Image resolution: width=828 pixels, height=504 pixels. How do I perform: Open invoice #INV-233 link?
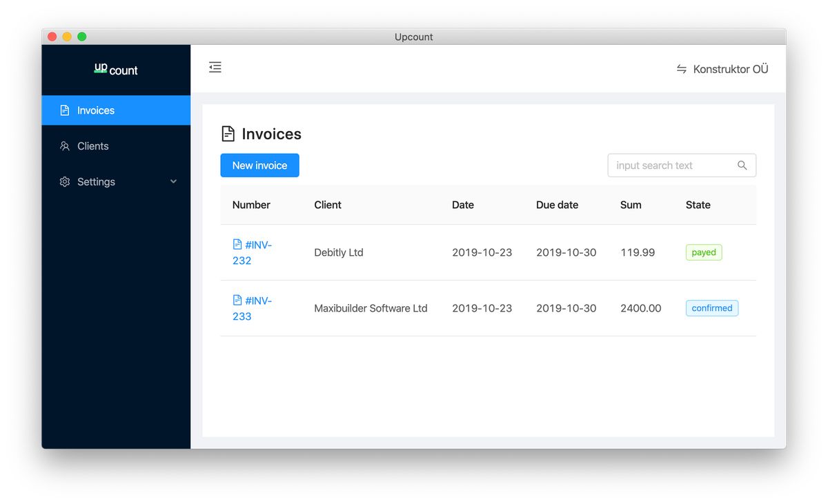click(x=252, y=308)
